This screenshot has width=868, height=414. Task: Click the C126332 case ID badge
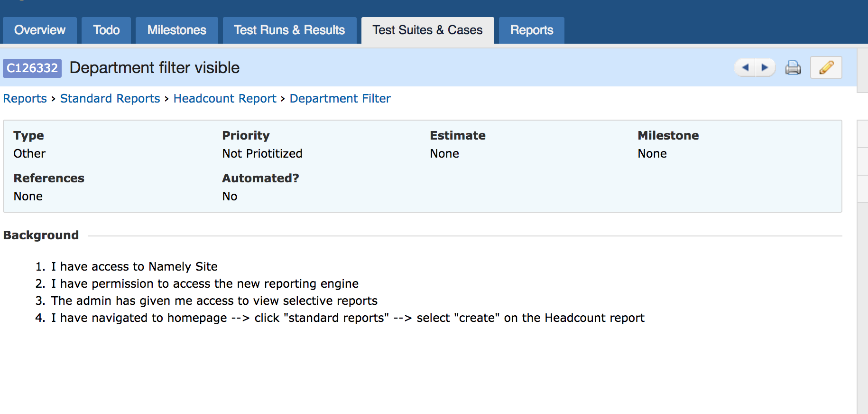pos(32,68)
